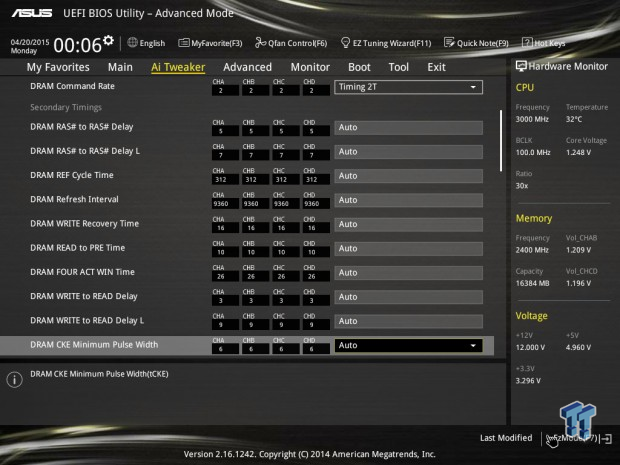Open MyFavorite(F3) button

pos(210,43)
